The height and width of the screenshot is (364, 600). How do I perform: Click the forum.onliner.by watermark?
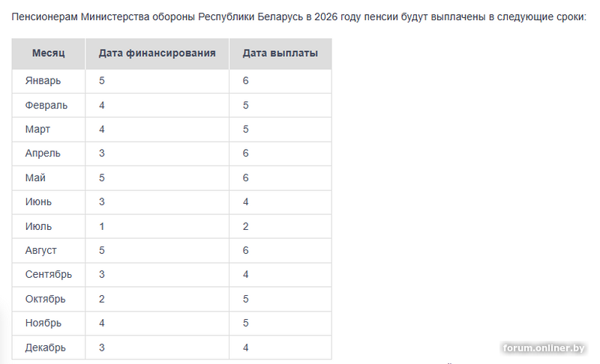[x=544, y=348]
